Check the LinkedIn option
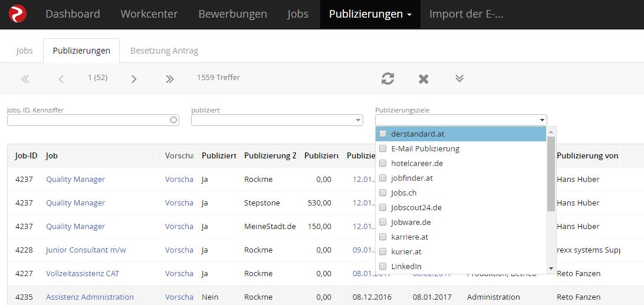644x305 pixels. [x=383, y=267]
